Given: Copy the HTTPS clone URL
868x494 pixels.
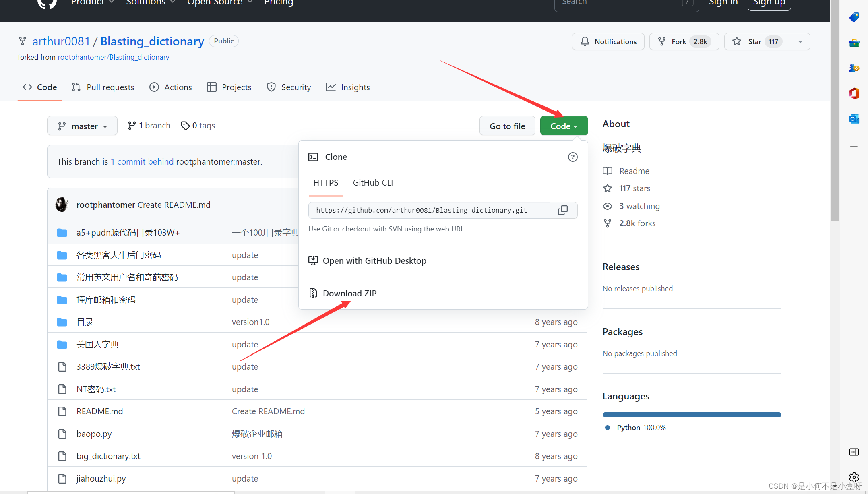Looking at the screenshot, I should coord(563,210).
